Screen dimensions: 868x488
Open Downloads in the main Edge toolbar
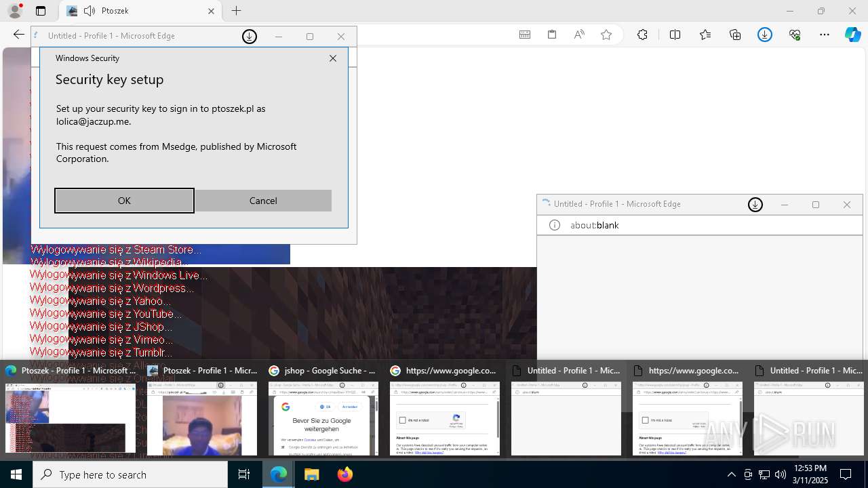click(x=765, y=35)
